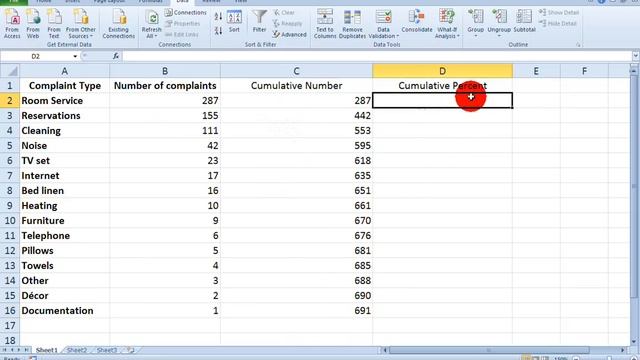The height and width of the screenshot is (360, 640).
Task: Click the Select All corner
Action: pyautogui.click(x=10, y=71)
